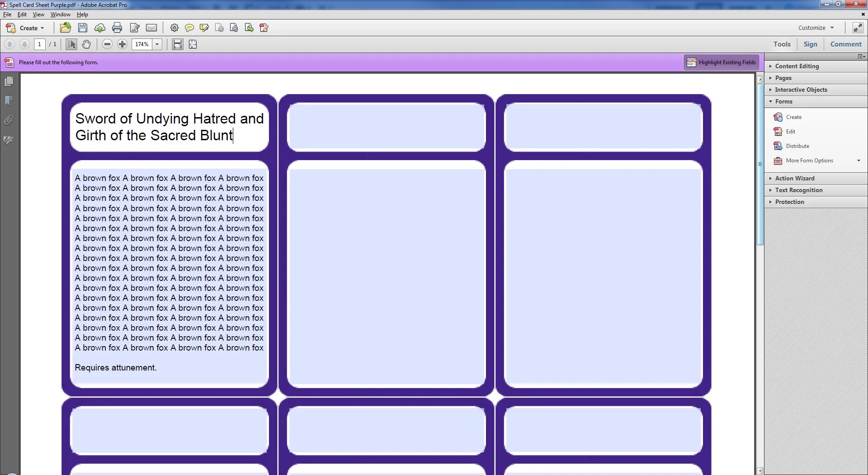
Task: Open the Attachments paperclip panel
Action: coord(9,120)
